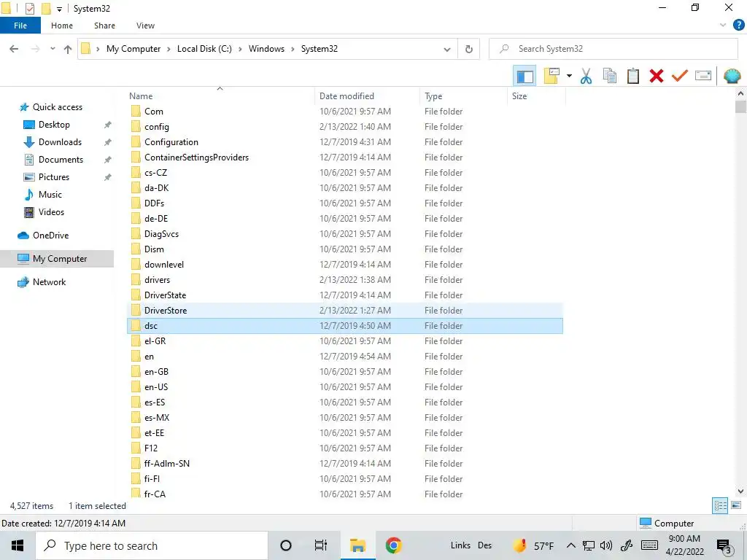
Task: Open Classic Shell settings shell icon
Action: coord(732,76)
